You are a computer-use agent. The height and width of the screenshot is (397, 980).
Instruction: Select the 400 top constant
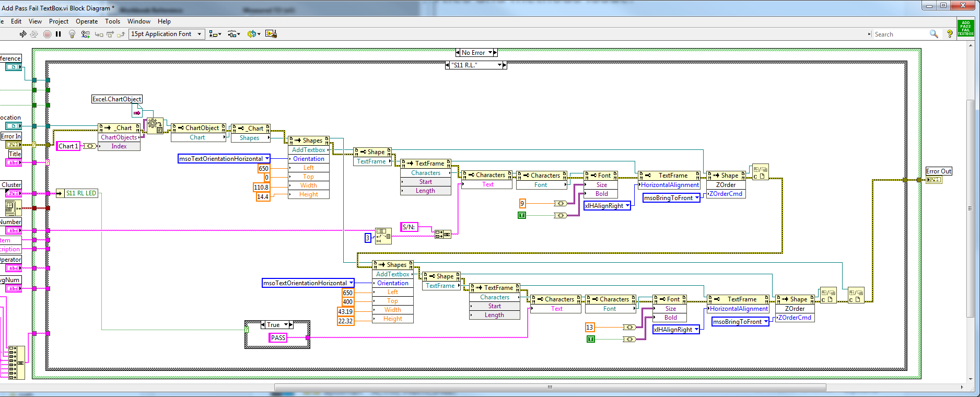click(348, 302)
